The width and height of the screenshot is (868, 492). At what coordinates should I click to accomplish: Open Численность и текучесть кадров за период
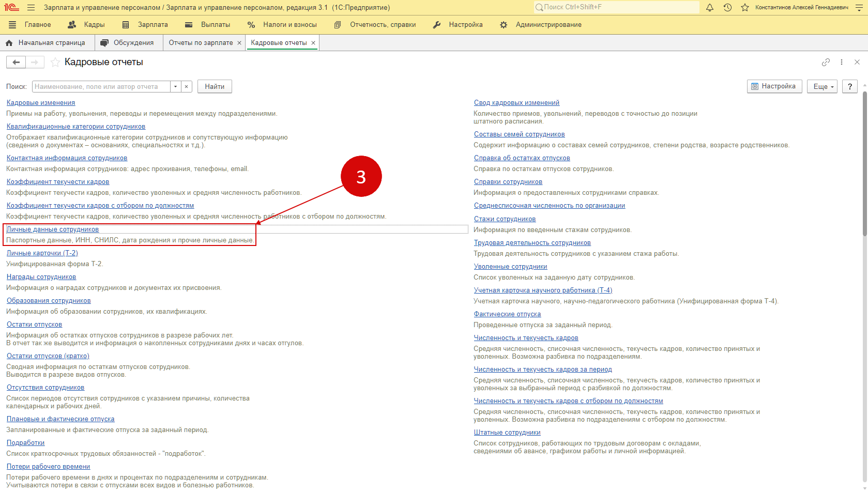pyautogui.click(x=543, y=370)
